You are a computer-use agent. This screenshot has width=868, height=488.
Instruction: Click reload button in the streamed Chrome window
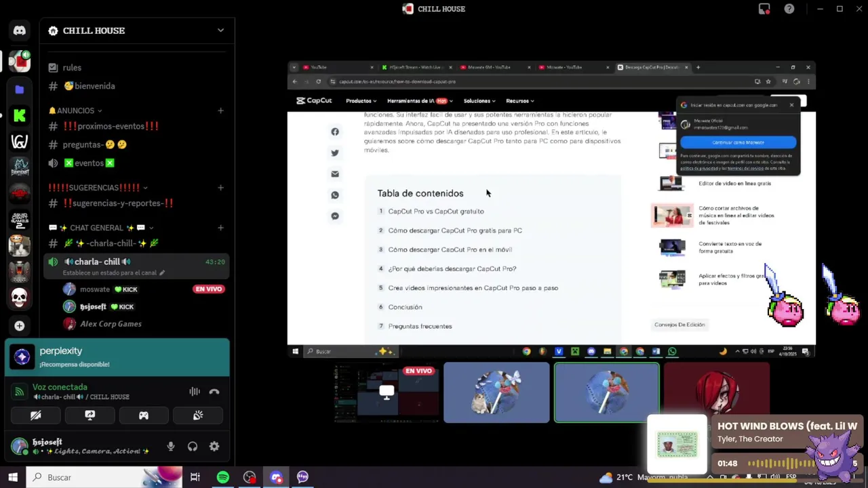tap(318, 81)
